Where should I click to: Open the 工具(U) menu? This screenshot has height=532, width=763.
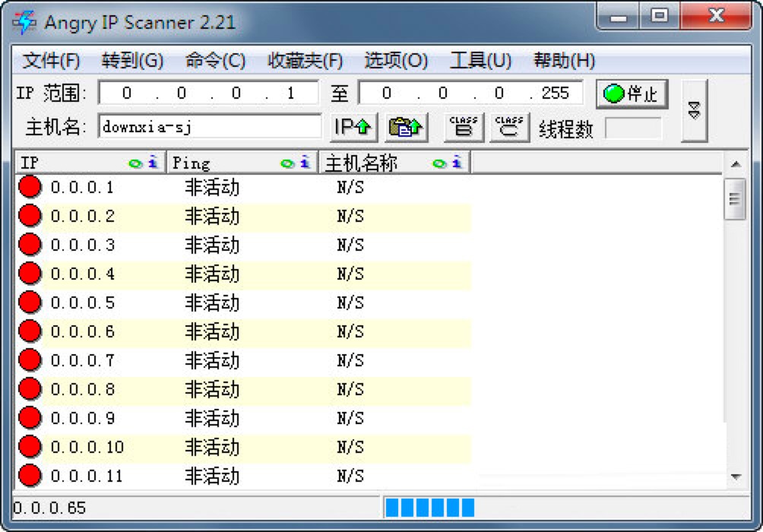[x=479, y=60]
